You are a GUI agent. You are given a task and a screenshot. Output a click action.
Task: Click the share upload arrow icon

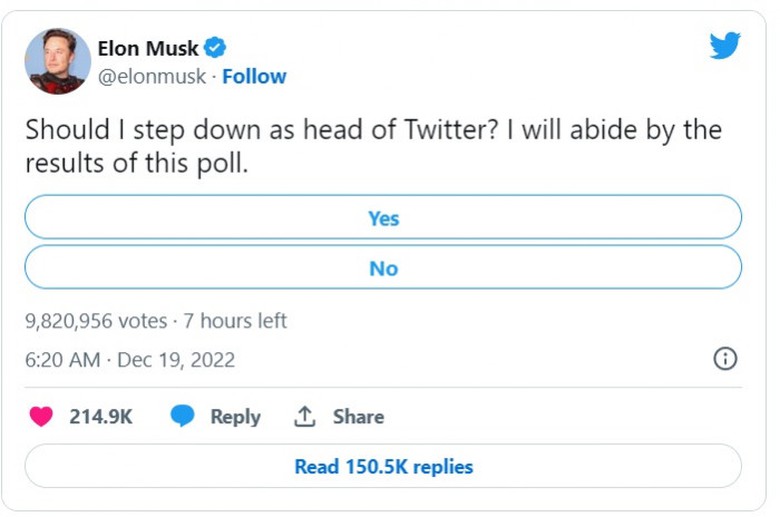tap(305, 417)
